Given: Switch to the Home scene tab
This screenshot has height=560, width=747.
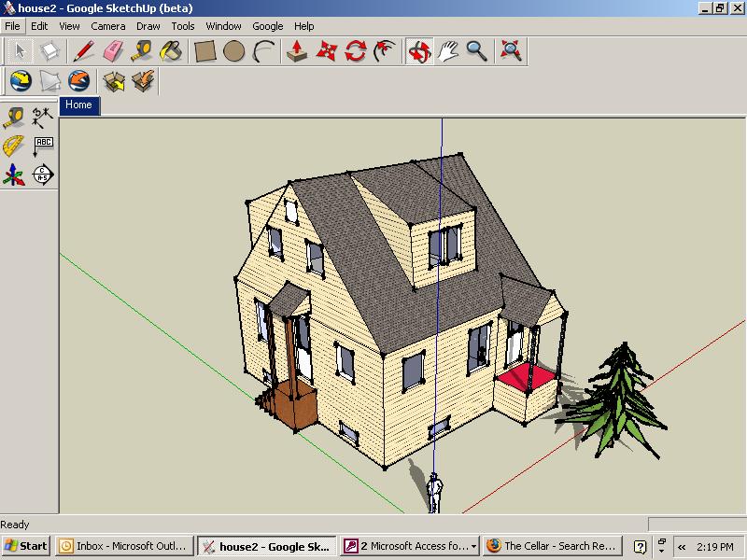Looking at the screenshot, I should click(79, 105).
